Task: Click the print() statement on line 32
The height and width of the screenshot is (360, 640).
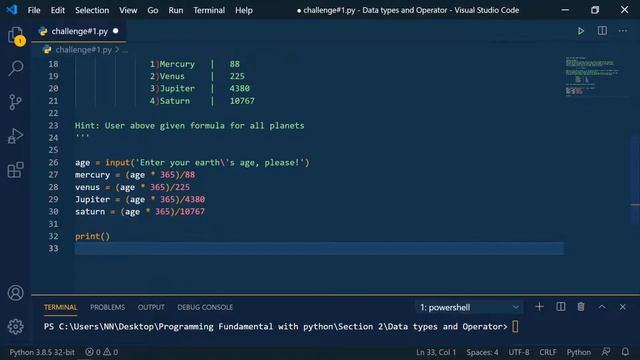Action: coord(92,236)
